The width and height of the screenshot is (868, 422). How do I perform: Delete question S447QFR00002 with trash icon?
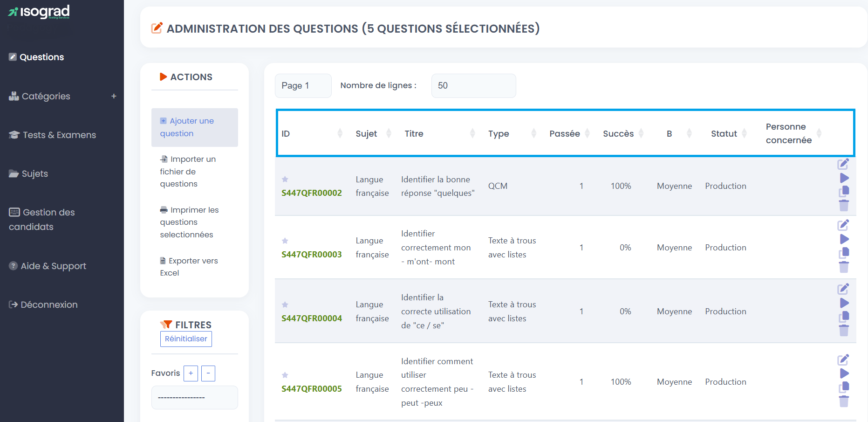pos(844,206)
